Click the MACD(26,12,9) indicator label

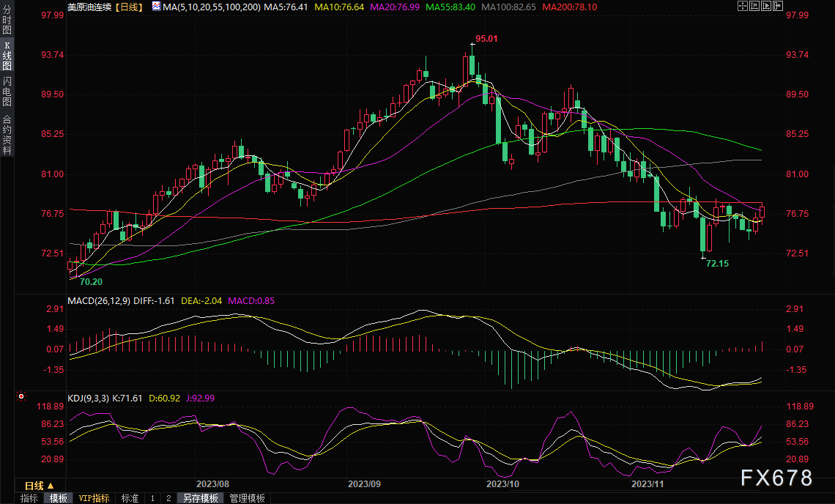click(x=99, y=300)
